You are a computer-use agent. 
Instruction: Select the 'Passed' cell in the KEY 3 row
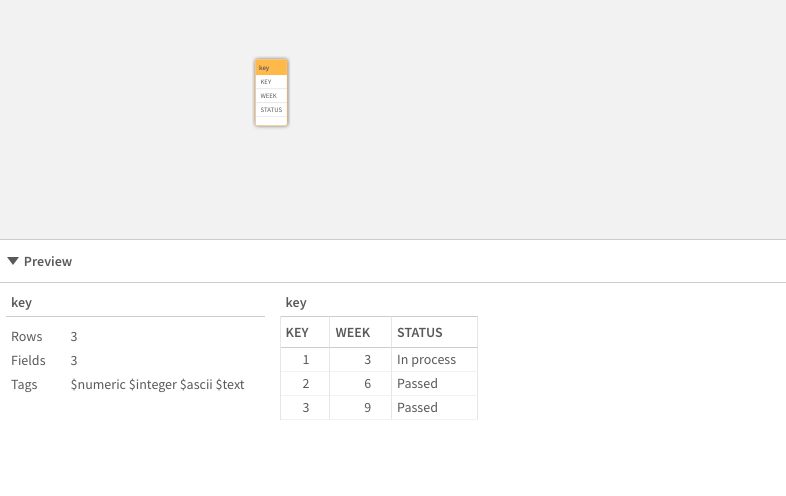417,408
